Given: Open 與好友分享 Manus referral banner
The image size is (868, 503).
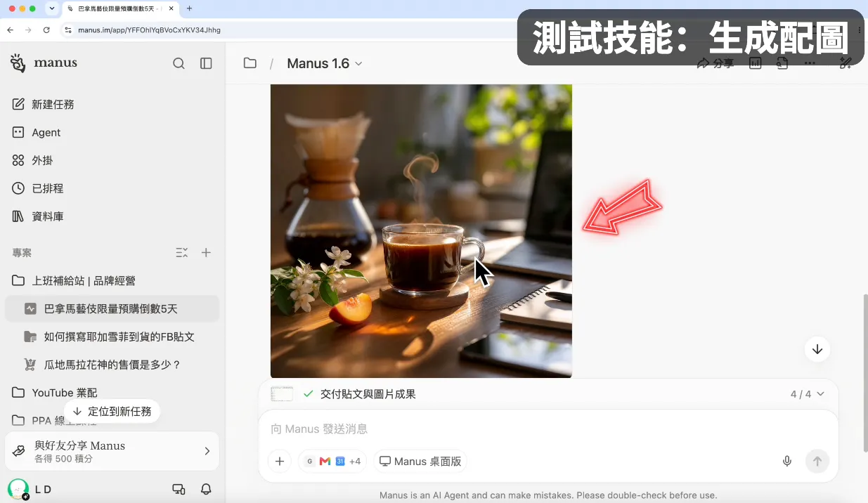Looking at the screenshot, I should [x=112, y=451].
